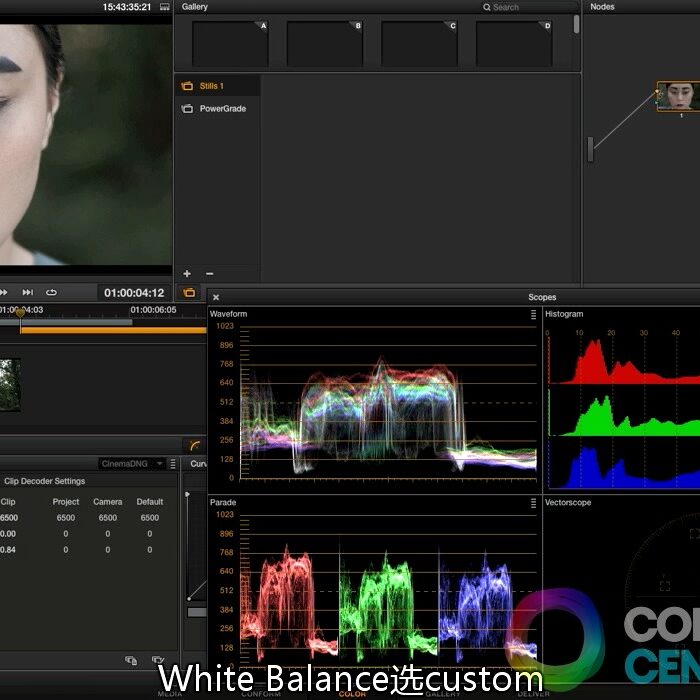Toggle loop playback in viewer
The image size is (700, 700).
pos(52,292)
